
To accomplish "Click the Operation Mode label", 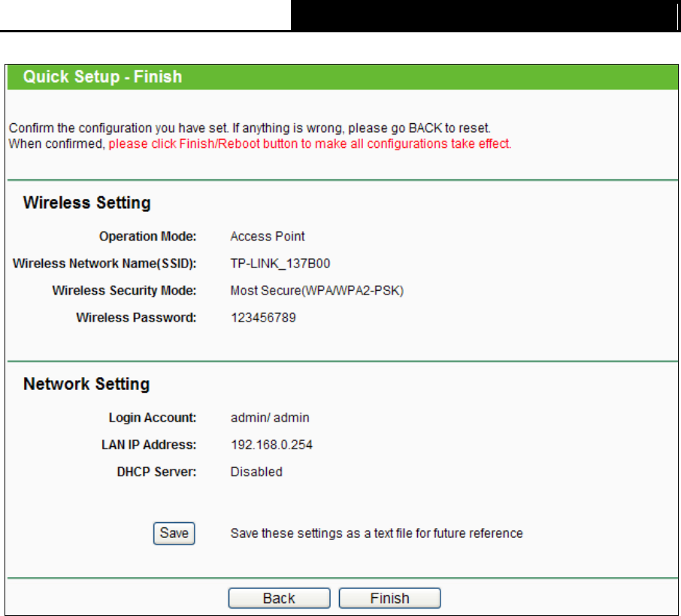I will [147, 236].
